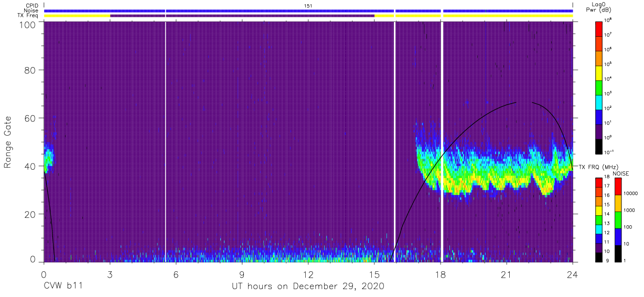Click the CPID label at top left
This screenshot has width=644, height=297.
[33, 6]
